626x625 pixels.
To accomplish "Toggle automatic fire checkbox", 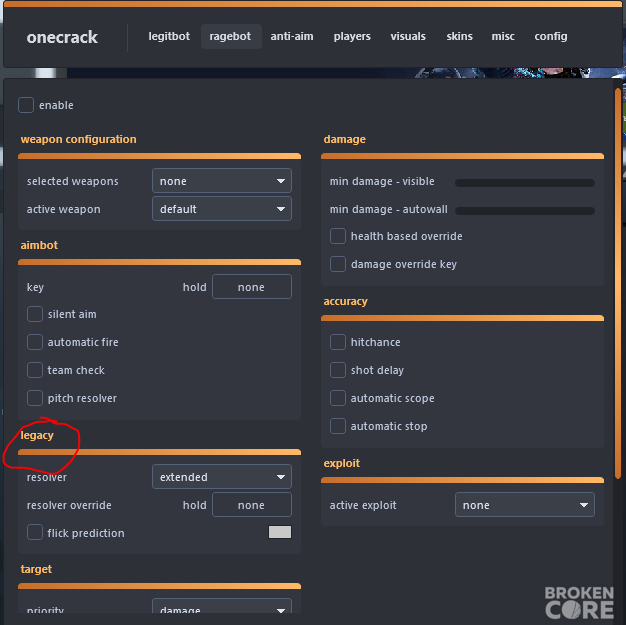I will 35,342.
